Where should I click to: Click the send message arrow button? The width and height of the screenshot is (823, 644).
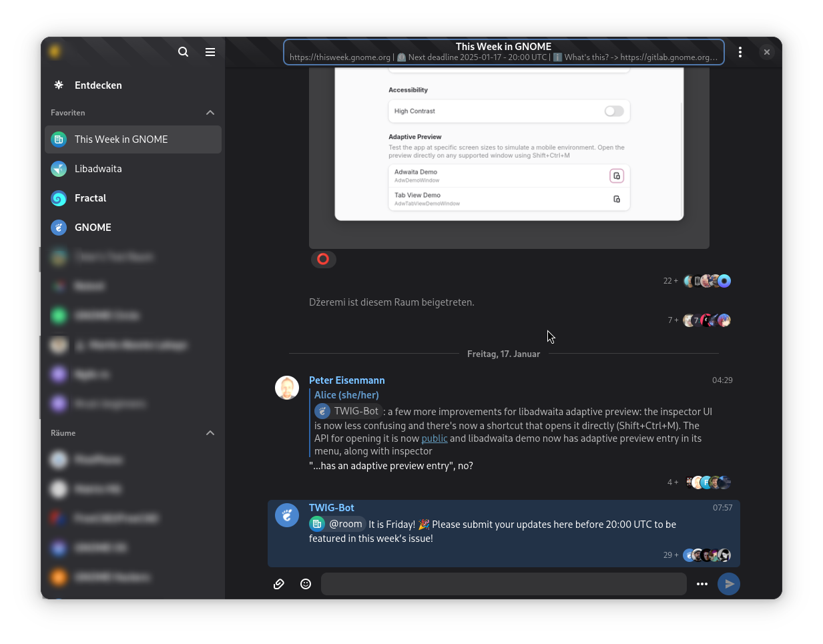728,584
